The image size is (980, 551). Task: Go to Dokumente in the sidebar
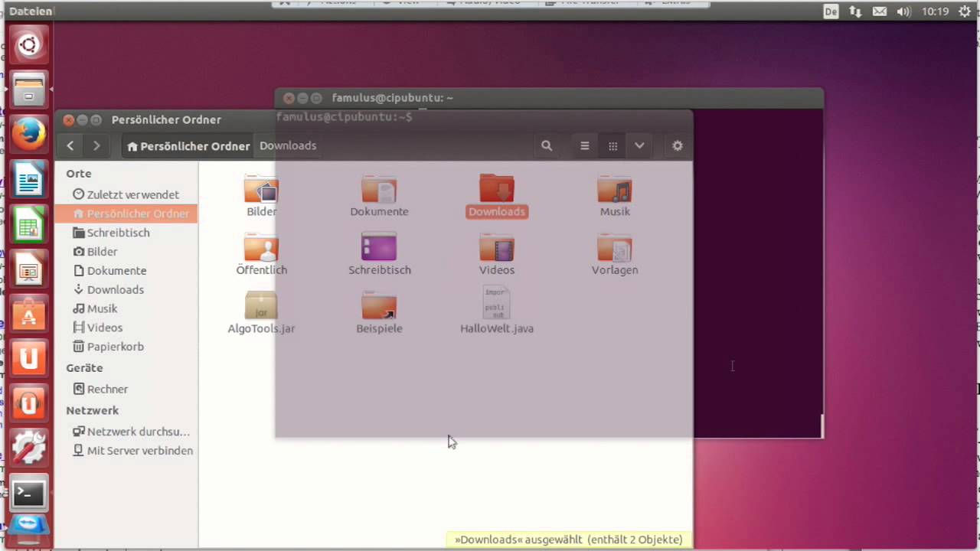coord(126,271)
